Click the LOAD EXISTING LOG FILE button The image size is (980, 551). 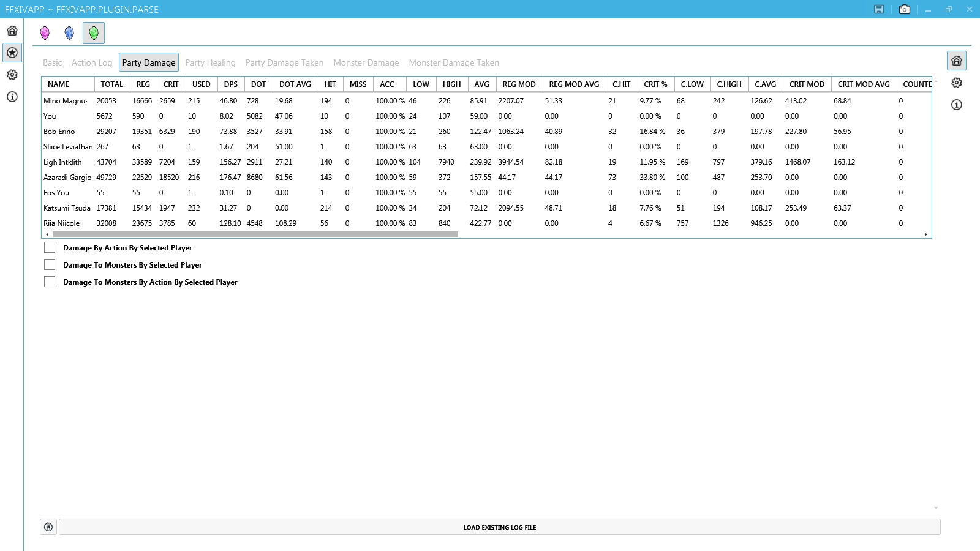(499, 527)
